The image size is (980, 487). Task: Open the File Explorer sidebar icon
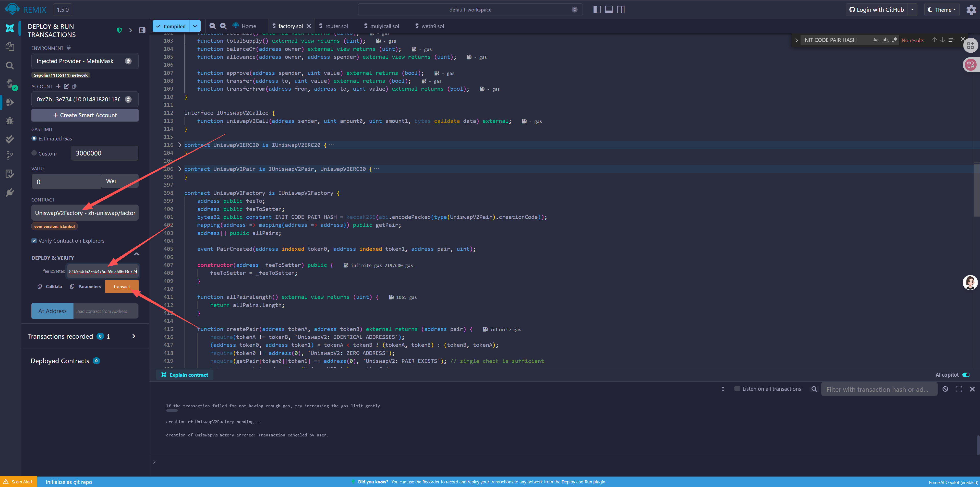coord(10,46)
